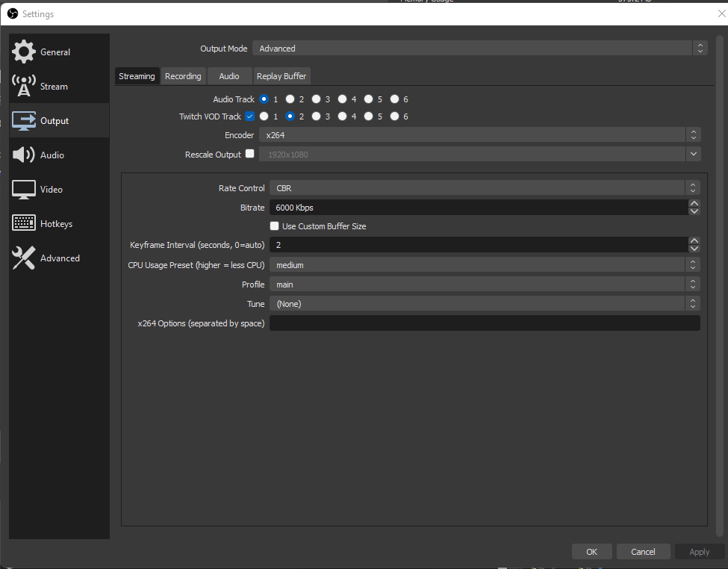
Task: Select the Output monitor icon
Action: coord(24,120)
